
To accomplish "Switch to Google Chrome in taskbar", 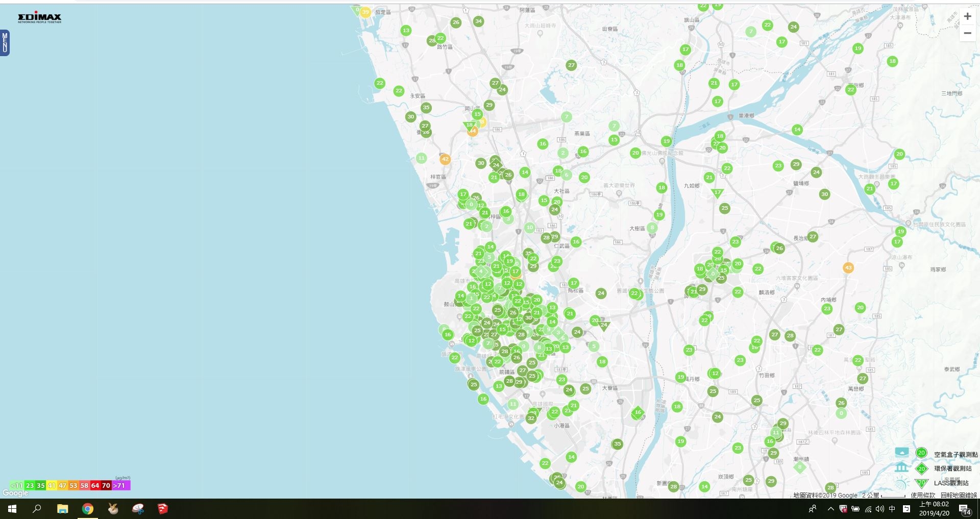I will (88, 509).
